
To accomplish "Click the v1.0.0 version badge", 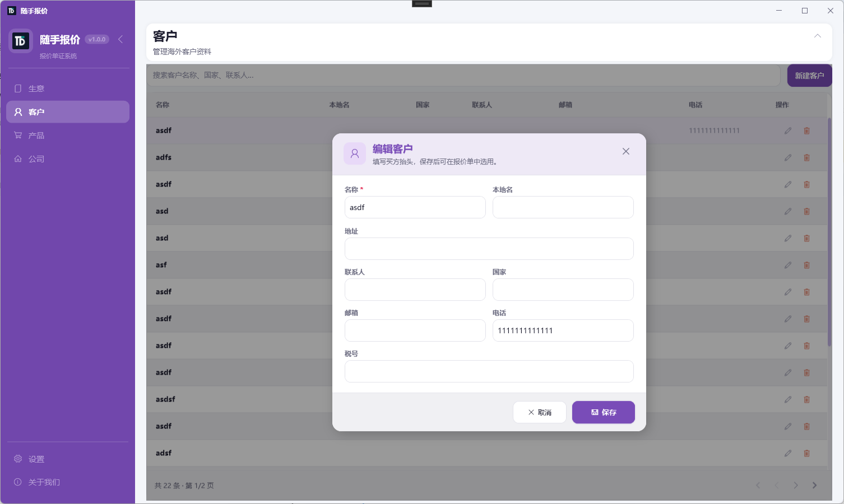I will coord(97,39).
